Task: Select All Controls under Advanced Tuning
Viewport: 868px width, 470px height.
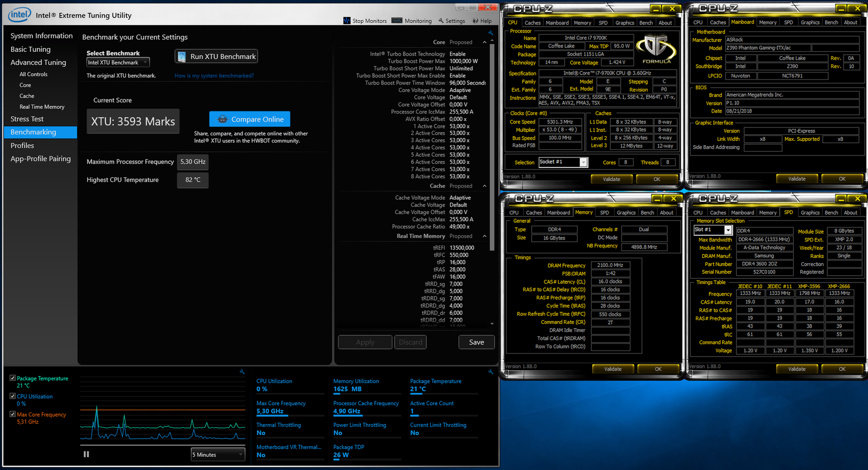Action: [33, 74]
